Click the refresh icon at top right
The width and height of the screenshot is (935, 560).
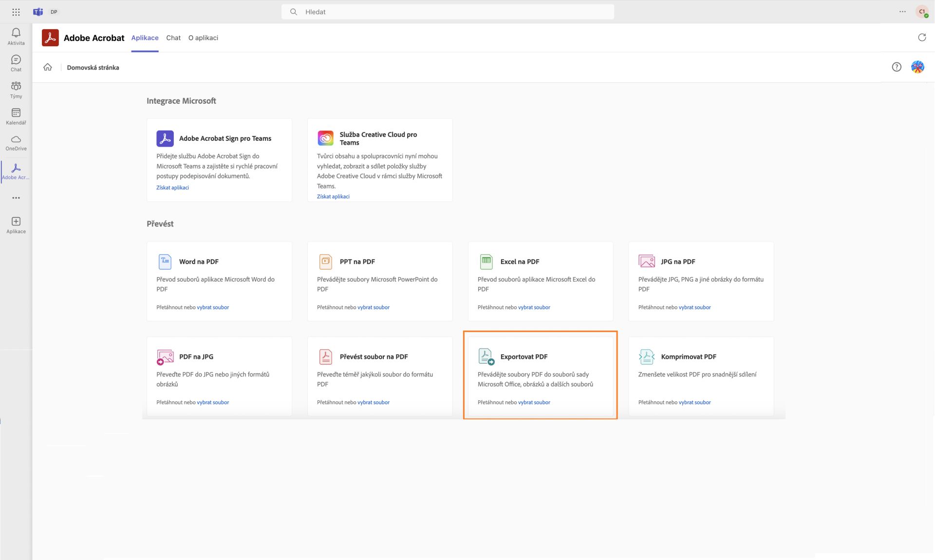[x=922, y=37]
